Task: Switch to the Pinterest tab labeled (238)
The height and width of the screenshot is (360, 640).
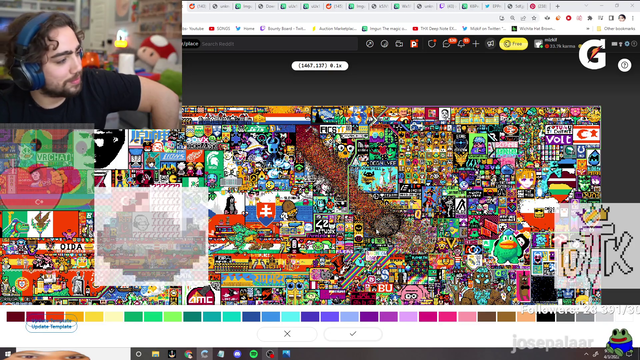Action: click(x=539, y=6)
